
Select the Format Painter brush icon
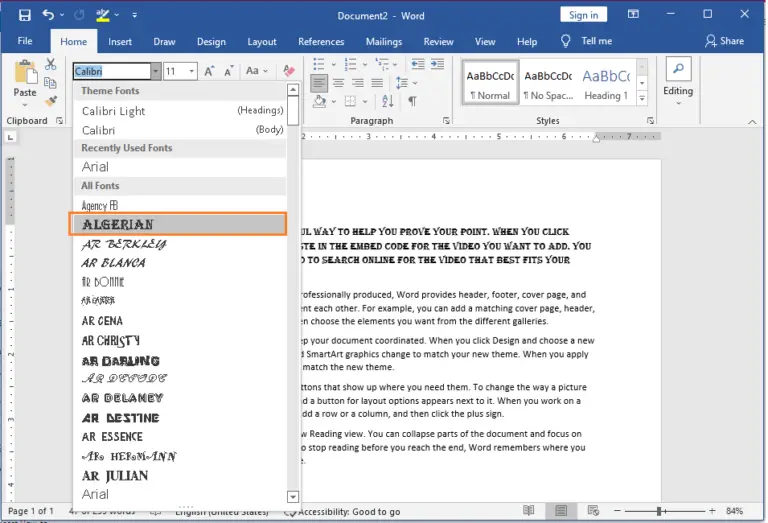point(50,101)
